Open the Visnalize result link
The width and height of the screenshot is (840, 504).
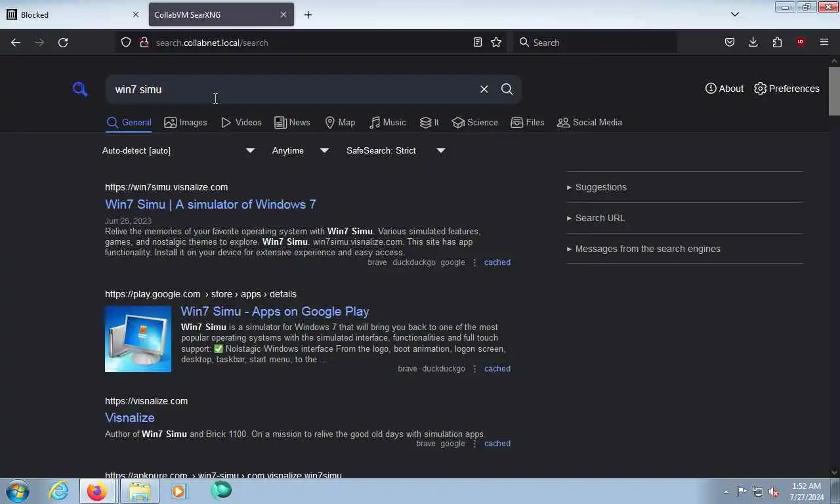pyautogui.click(x=130, y=417)
